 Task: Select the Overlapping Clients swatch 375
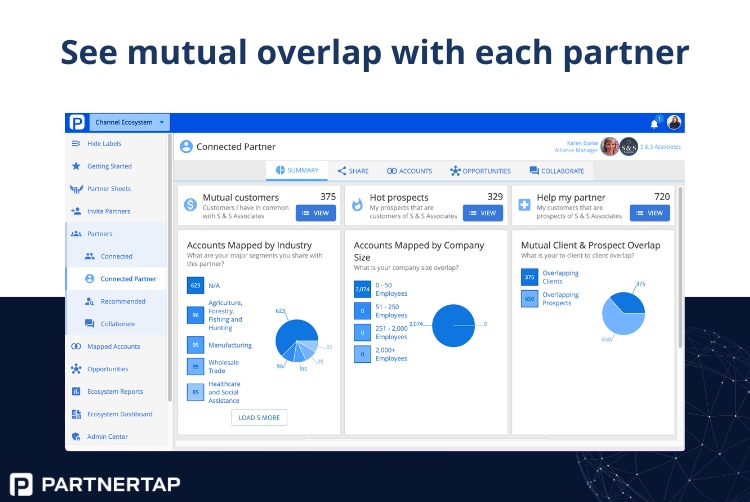pos(529,277)
